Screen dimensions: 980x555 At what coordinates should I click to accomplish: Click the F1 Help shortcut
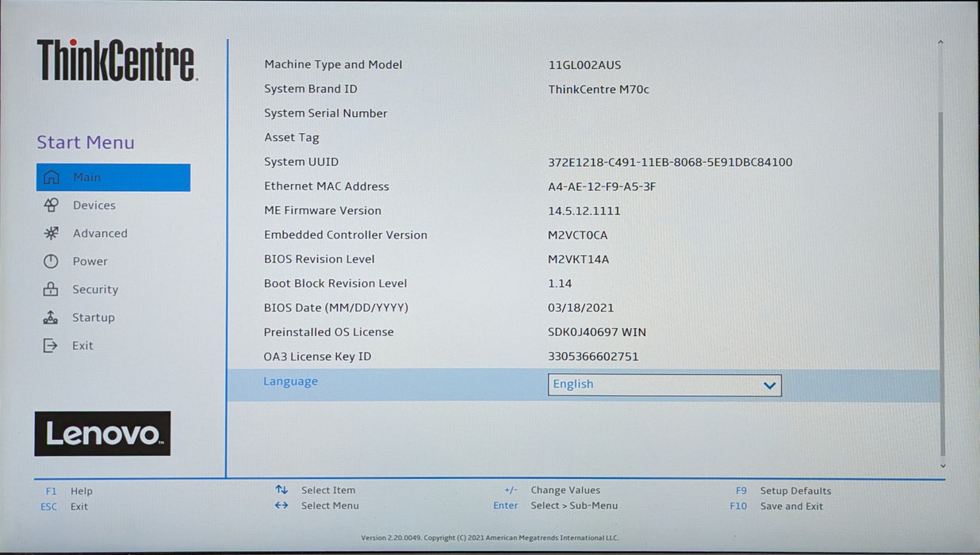[69, 492]
